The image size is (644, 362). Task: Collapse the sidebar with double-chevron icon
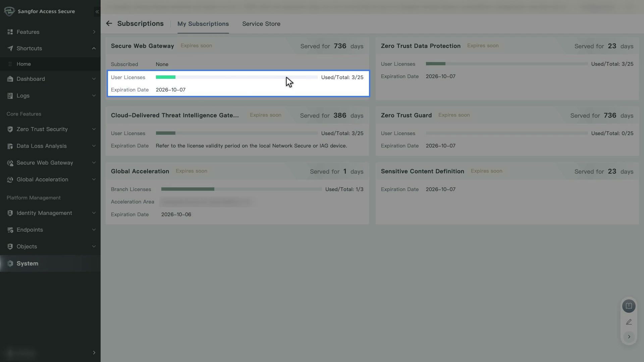[x=97, y=12]
